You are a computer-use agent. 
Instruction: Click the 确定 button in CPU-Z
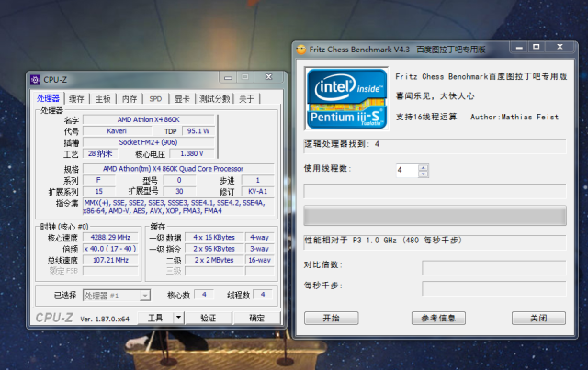pyautogui.click(x=257, y=318)
